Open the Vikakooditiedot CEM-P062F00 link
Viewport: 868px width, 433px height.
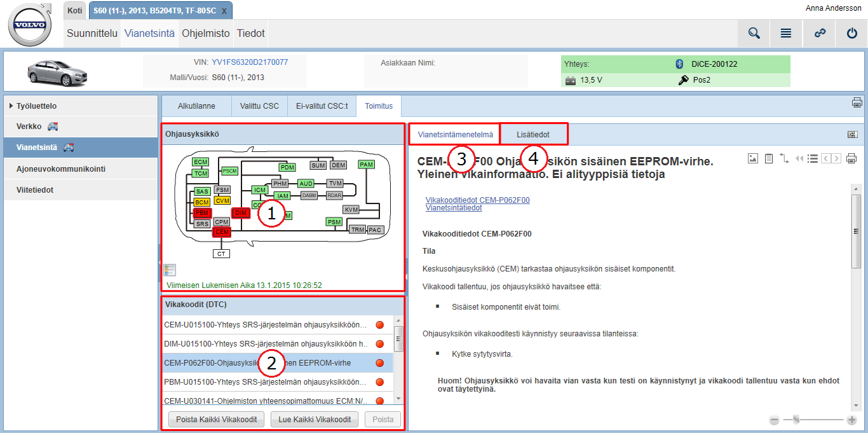(478, 200)
